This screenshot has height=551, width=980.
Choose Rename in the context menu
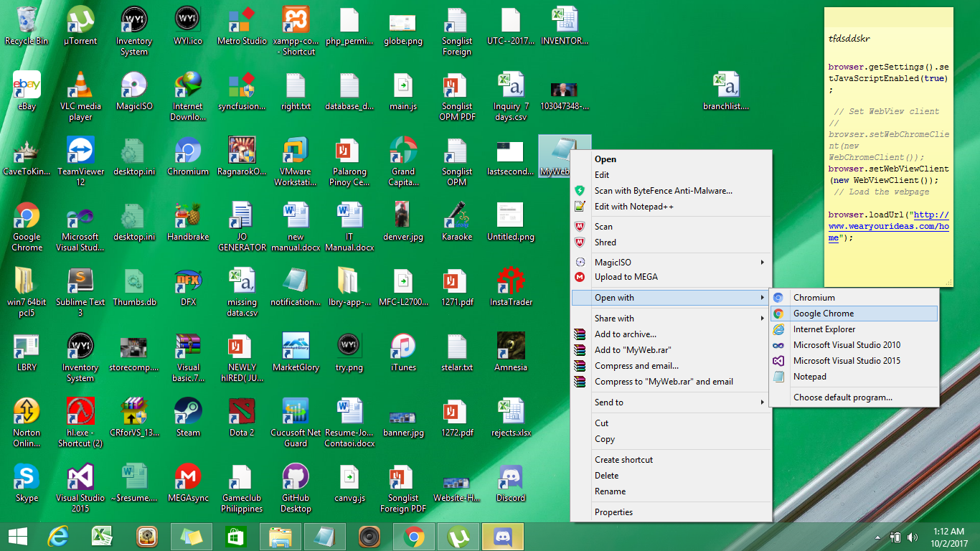(x=671, y=491)
